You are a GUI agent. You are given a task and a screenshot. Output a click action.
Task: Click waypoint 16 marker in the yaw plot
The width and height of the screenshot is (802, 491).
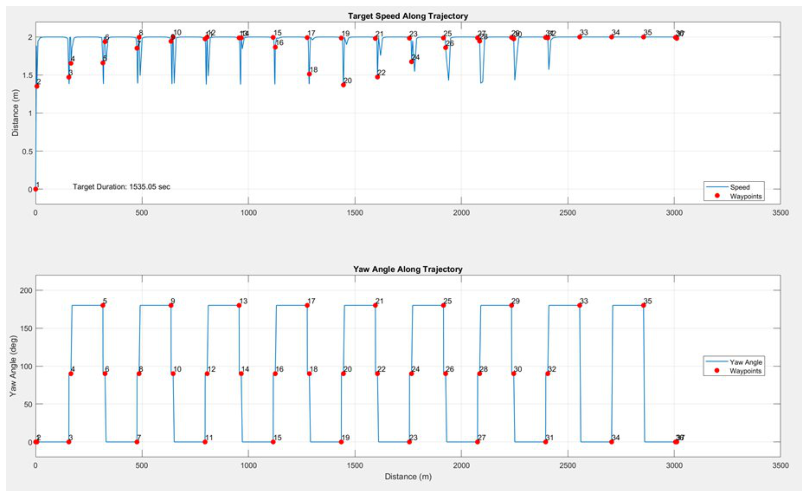click(x=275, y=373)
